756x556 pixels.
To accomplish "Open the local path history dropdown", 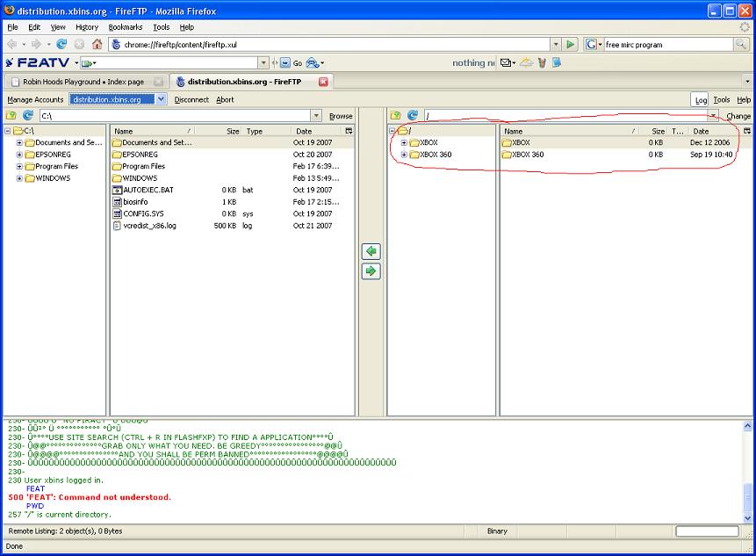I will point(316,116).
